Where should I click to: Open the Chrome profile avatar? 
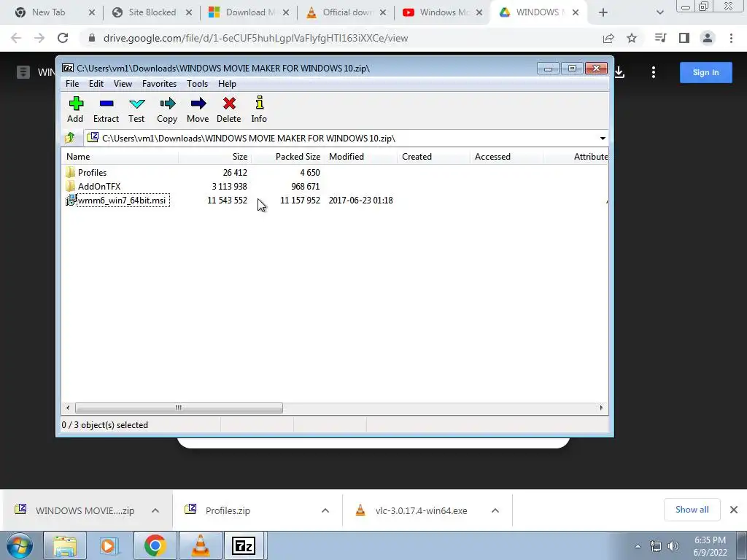click(x=708, y=38)
